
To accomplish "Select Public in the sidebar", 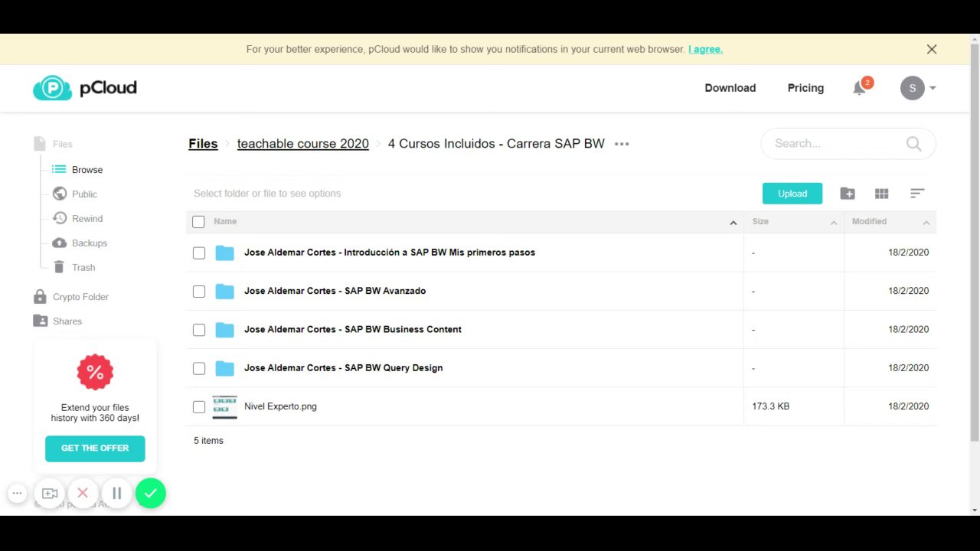I will (x=84, y=194).
